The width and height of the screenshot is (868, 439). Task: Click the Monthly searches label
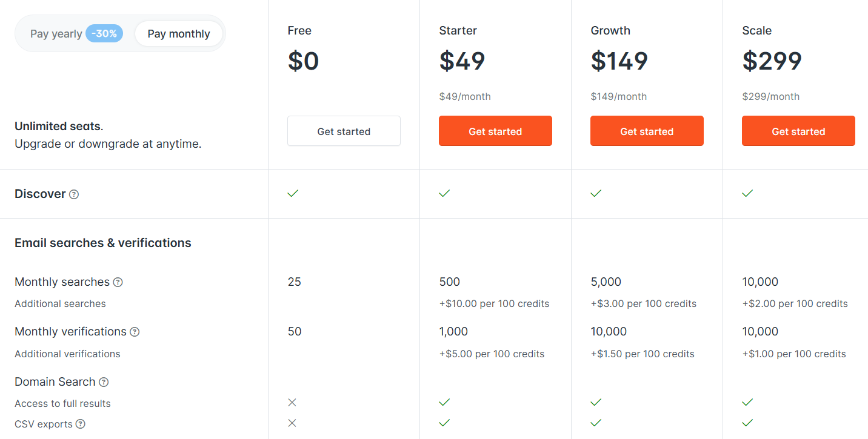click(x=62, y=282)
